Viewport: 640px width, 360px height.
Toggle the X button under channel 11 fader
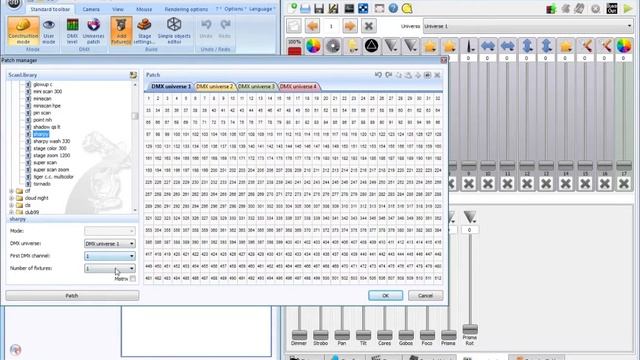(507, 184)
